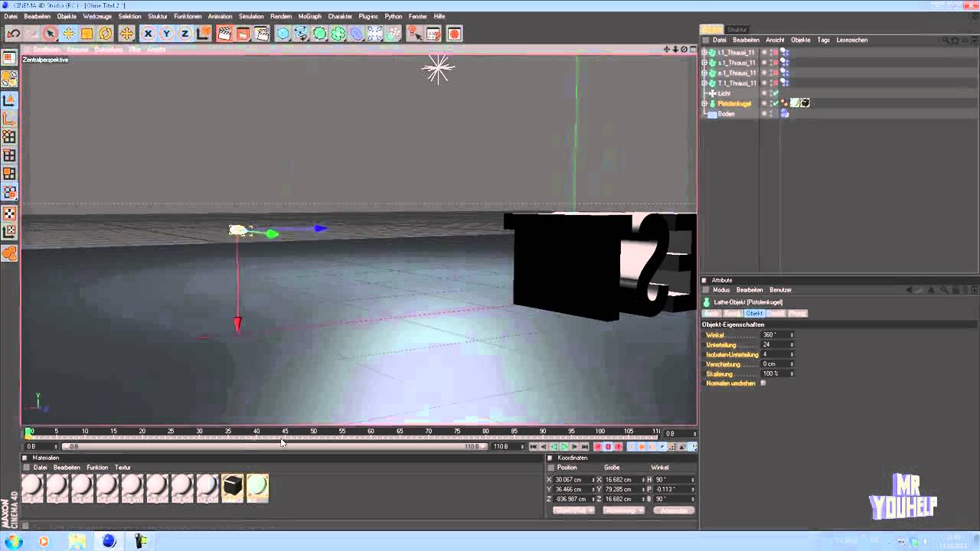Open Abmessung dropdown in coordinates

tap(623, 510)
